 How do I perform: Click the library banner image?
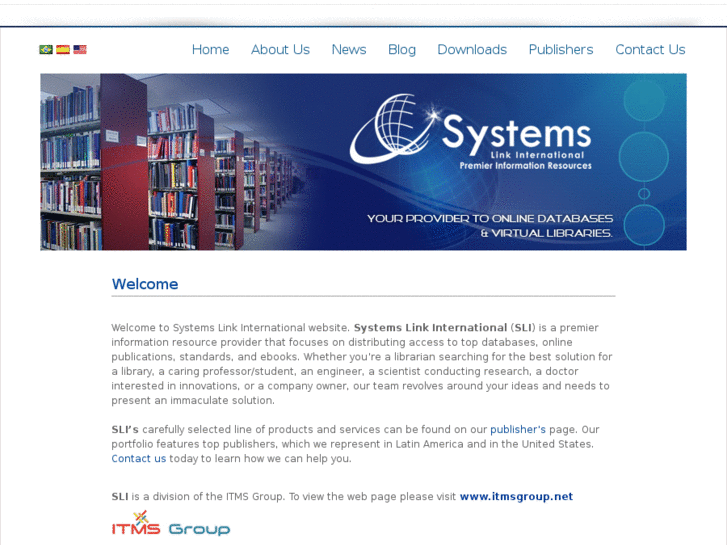(363, 162)
